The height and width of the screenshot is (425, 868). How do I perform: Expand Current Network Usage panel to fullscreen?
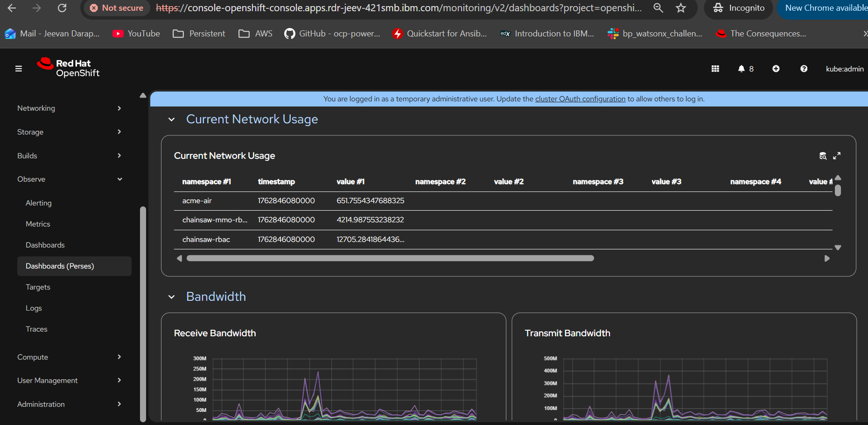(x=837, y=156)
